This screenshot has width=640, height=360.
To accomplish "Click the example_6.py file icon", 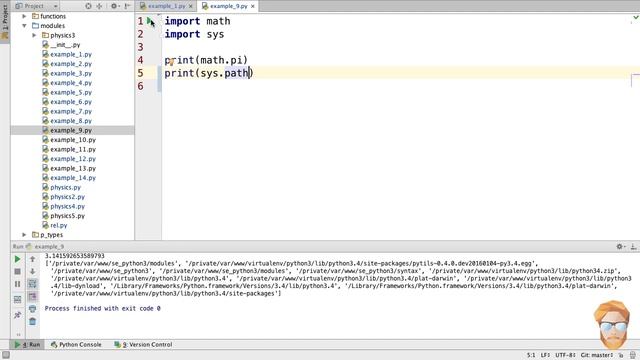I will pos(45,102).
